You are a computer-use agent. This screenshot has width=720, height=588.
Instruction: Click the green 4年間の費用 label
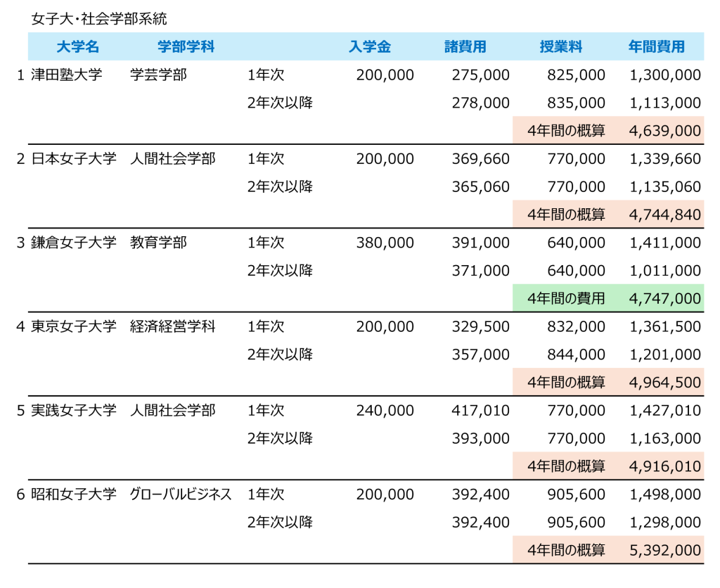(x=566, y=299)
